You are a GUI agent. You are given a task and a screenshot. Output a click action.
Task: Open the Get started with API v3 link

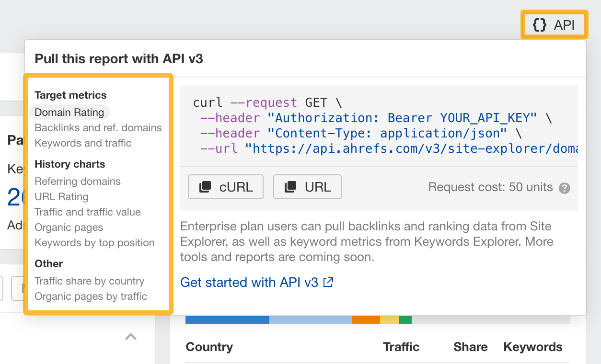pyautogui.click(x=249, y=282)
